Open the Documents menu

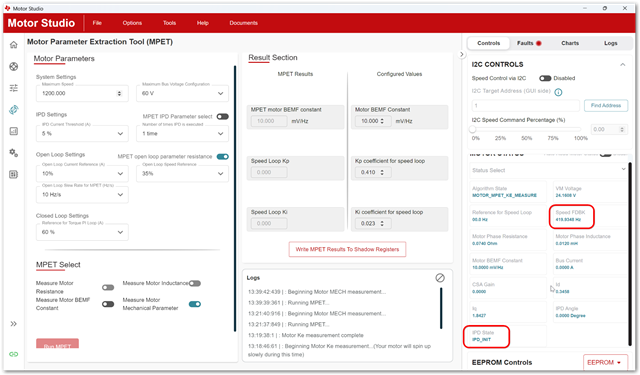coord(243,23)
